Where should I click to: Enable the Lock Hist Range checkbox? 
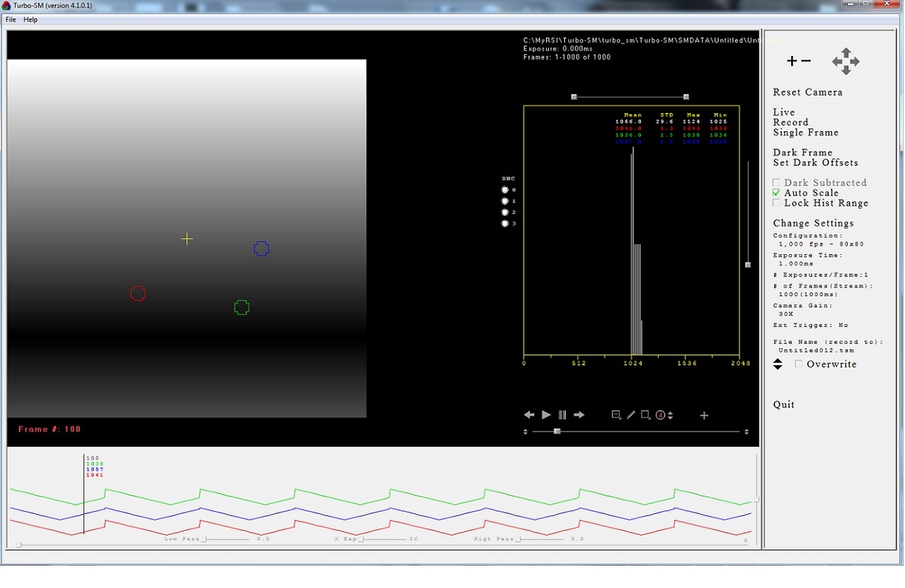(777, 203)
